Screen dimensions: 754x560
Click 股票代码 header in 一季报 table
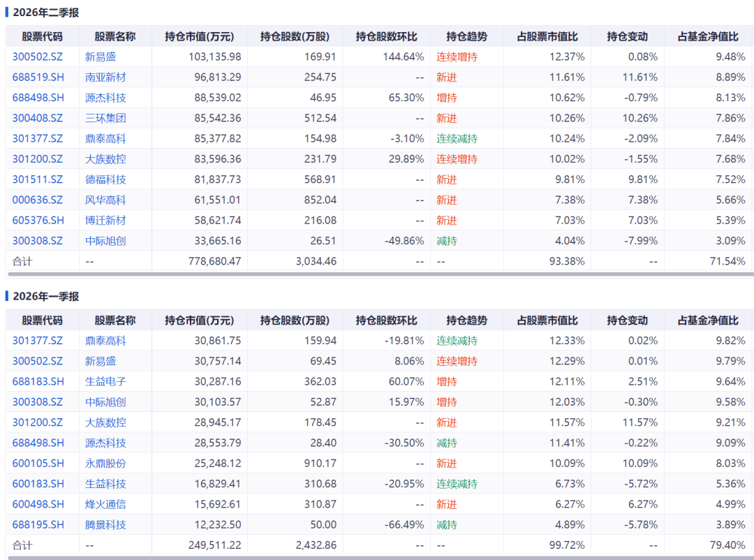43,320
